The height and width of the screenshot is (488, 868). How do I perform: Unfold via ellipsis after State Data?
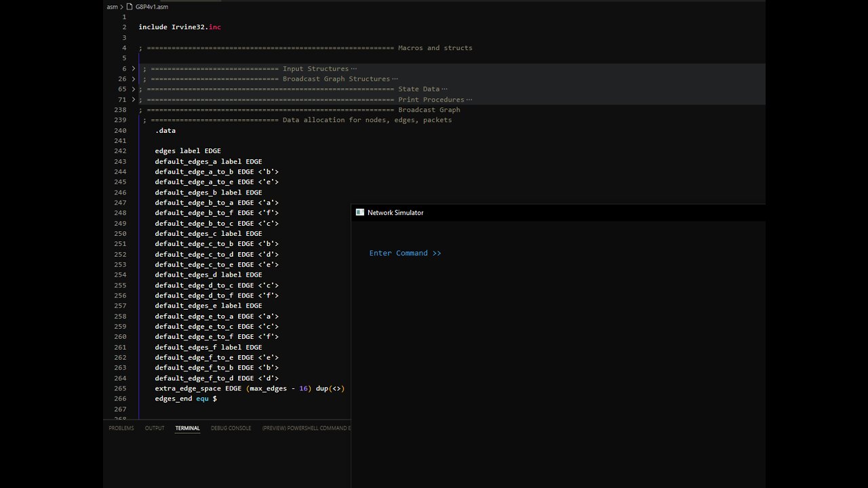444,89
